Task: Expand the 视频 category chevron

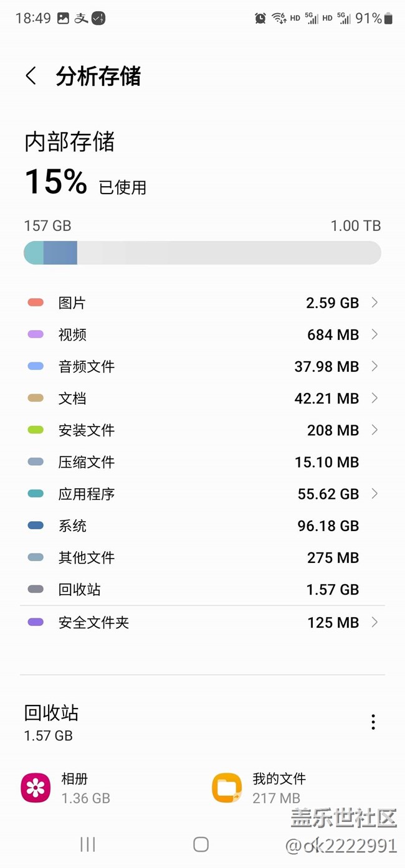Action: pos(374,334)
